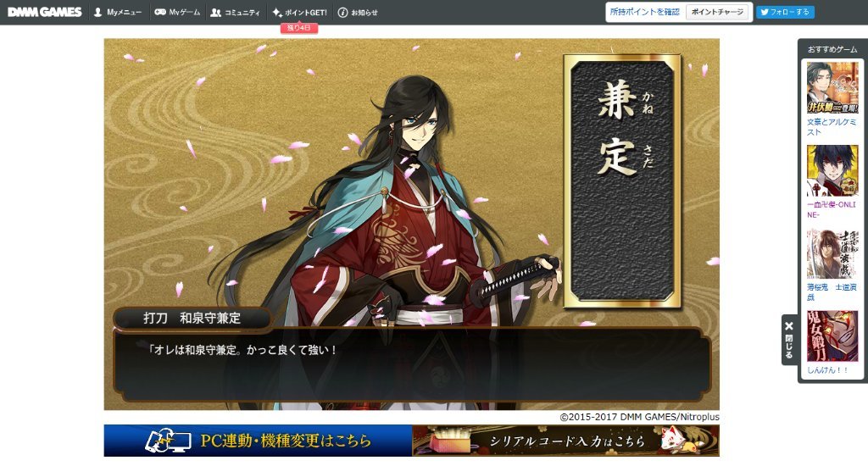Screen dimensions: 868x466
Task: Open the 文豪とアルケミスト game thumbnail
Action: (832, 87)
